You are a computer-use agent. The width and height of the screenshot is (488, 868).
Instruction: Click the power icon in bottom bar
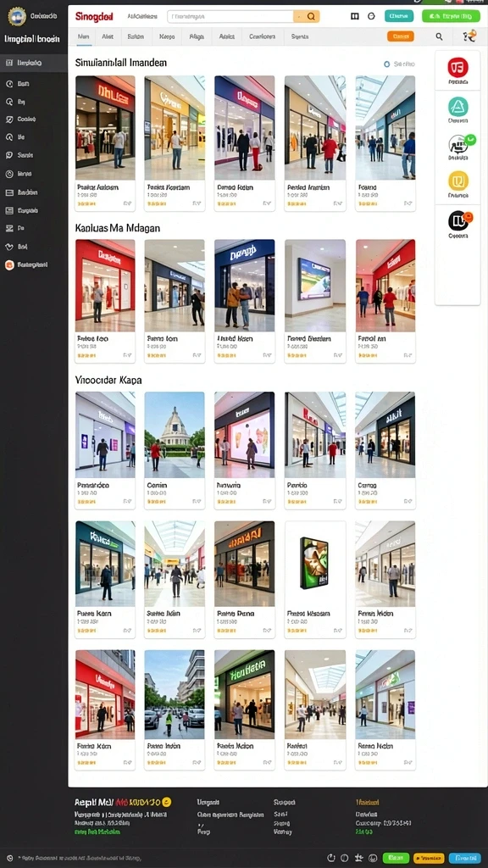point(331,858)
